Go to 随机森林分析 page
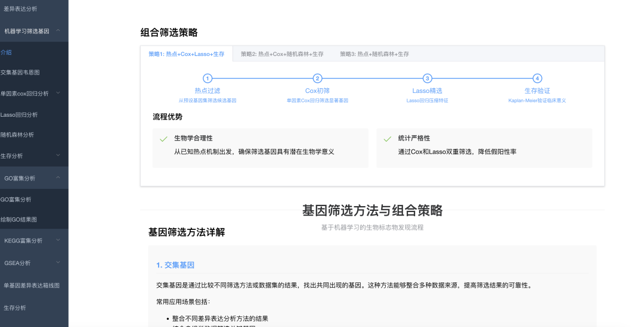Viewport: 644px width, 327px height. coord(17,135)
